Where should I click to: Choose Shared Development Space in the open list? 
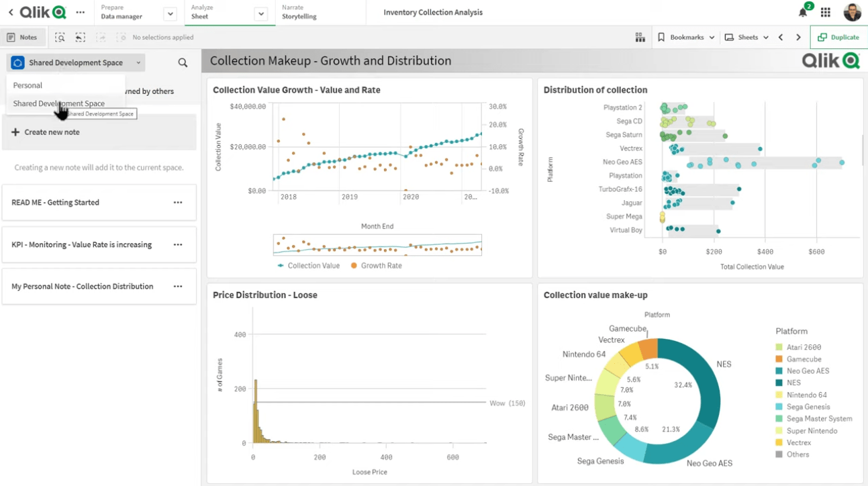tap(59, 103)
